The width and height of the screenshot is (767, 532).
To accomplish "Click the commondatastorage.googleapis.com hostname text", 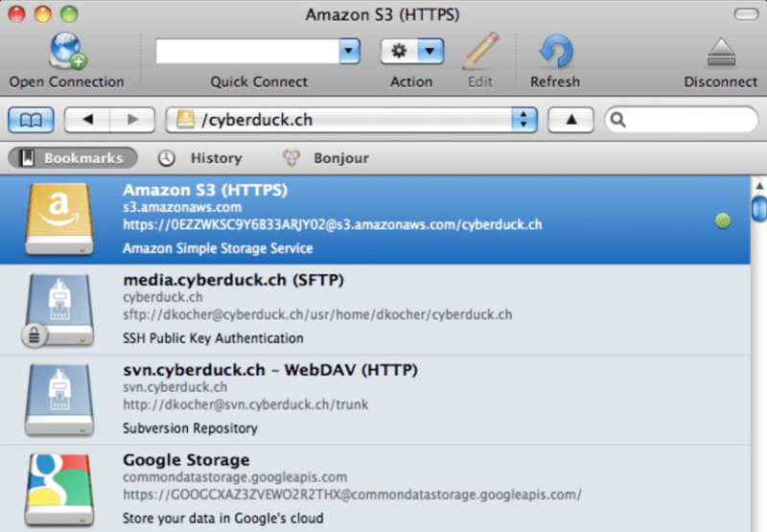I will tap(235, 476).
